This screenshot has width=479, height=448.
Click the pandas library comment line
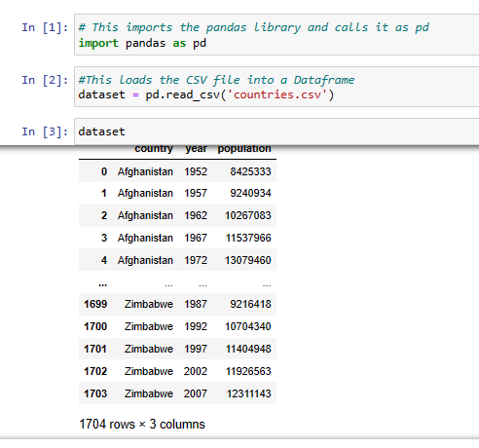[254, 27]
